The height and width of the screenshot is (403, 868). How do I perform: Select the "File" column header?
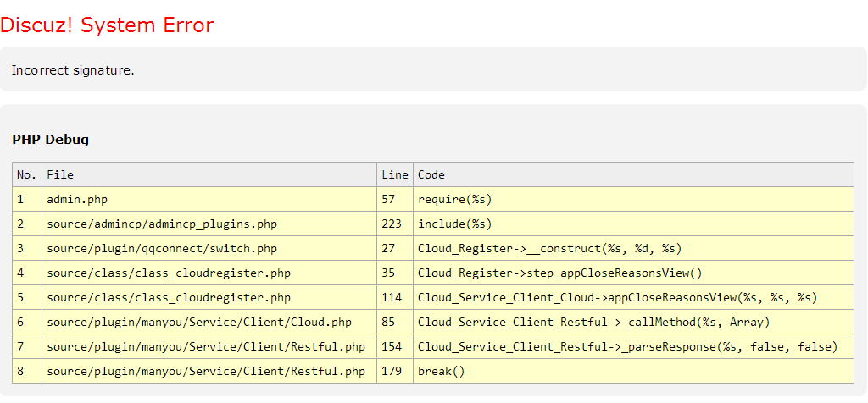point(60,175)
